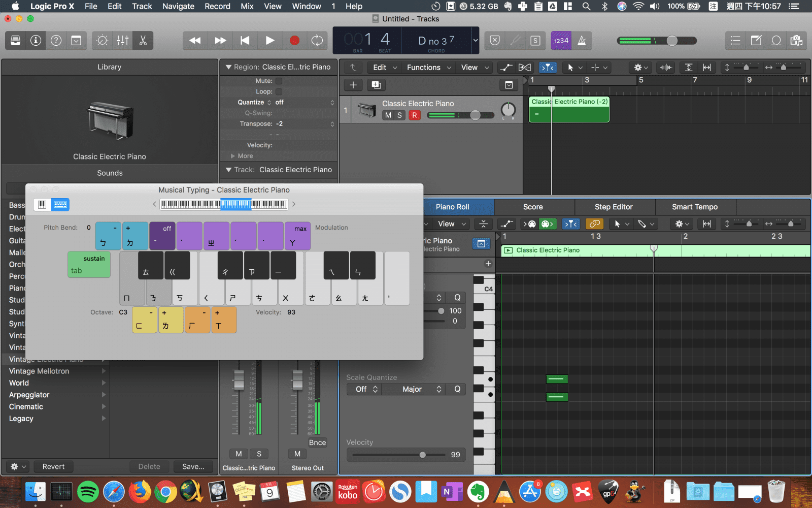
Task: Click the master volume slider knob
Action: [672, 41]
